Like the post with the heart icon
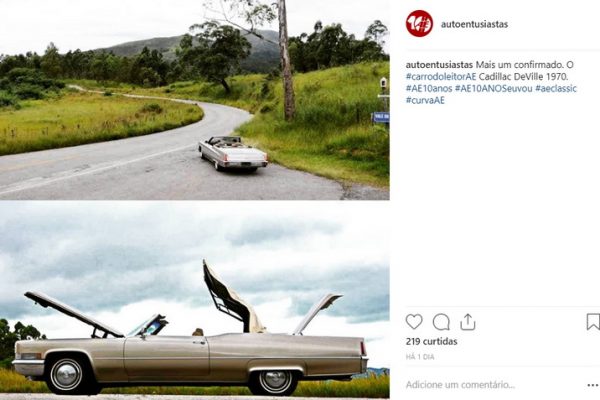The image size is (600, 400). [x=414, y=322]
